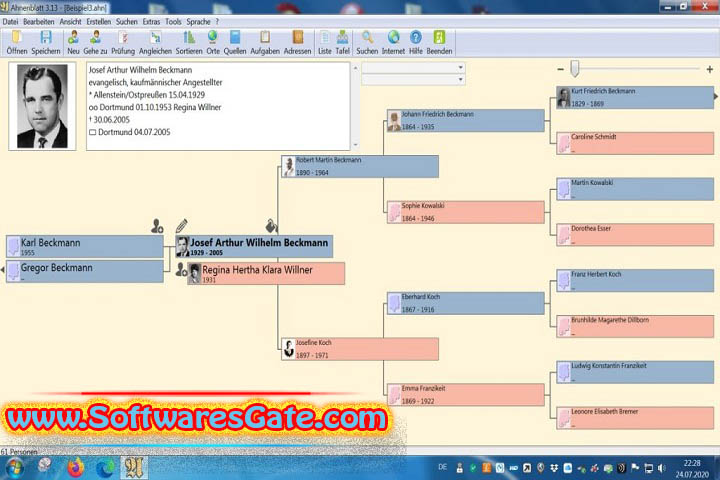
Task: Select Franz Herbert Koch box
Action: (x=635, y=281)
